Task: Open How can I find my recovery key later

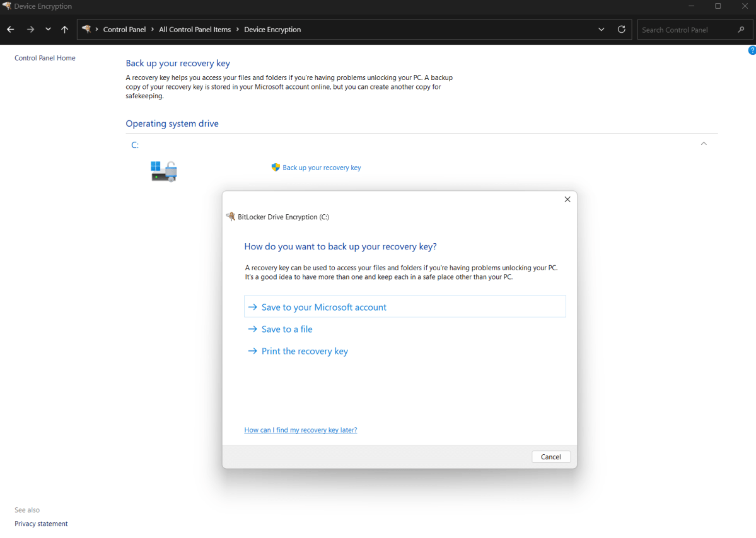Action: [301, 430]
